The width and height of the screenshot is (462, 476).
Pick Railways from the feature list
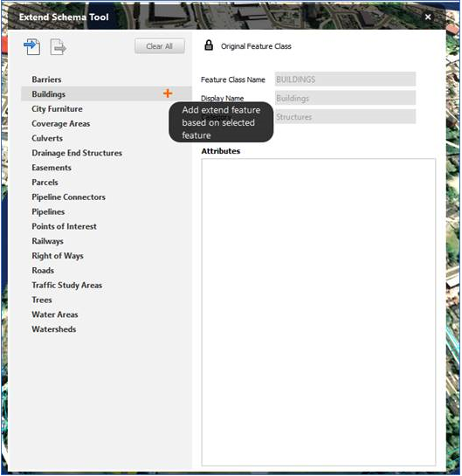pyautogui.click(x=48, y=241)
